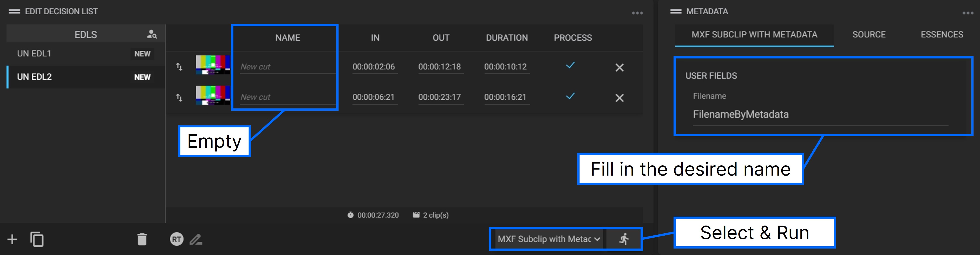980x255 pixels.
Task: Toggle the hamburger icon next to EDIT DECISION LIST
Action: [x=14, y=11]
